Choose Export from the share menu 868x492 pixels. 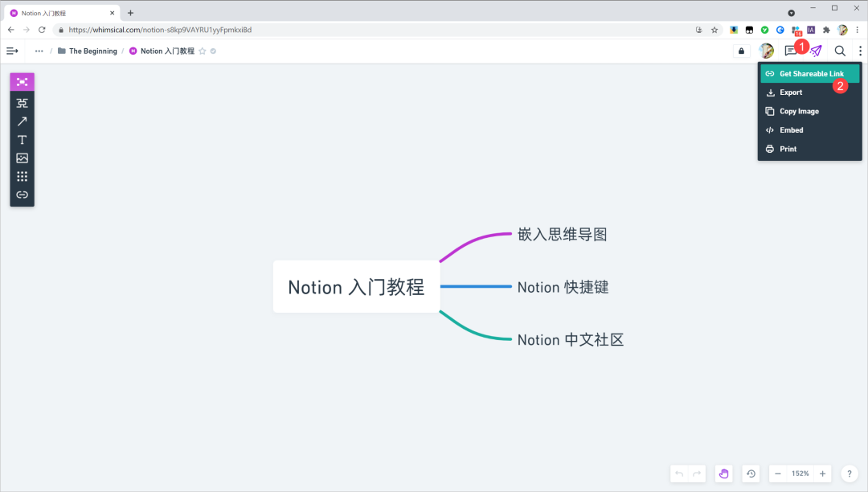(810, 92)
